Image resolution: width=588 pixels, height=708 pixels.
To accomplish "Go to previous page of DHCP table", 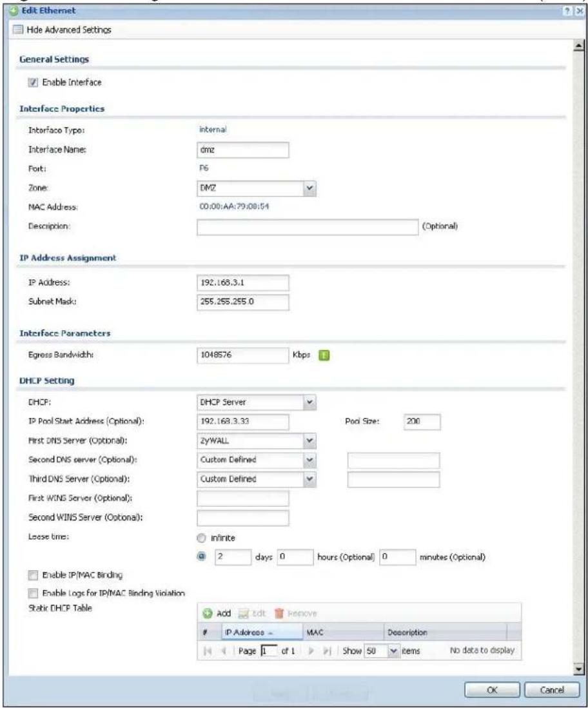I will (223, 651).
